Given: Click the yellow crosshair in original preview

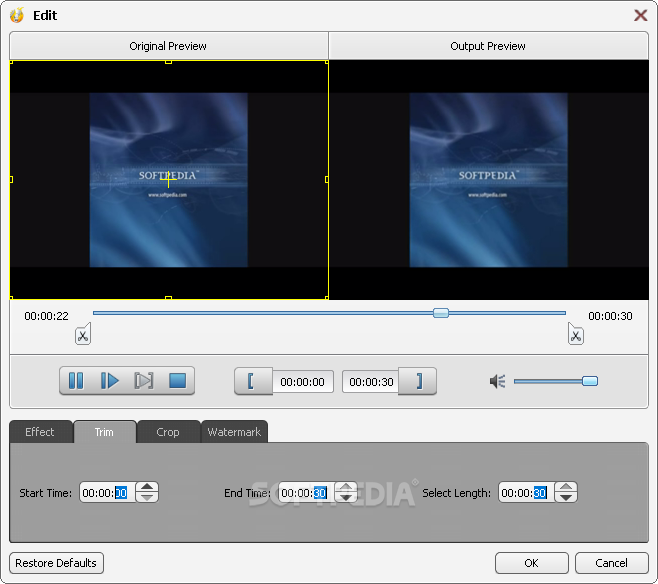Looking at the screenshot, I should click(x=168, y=180).
